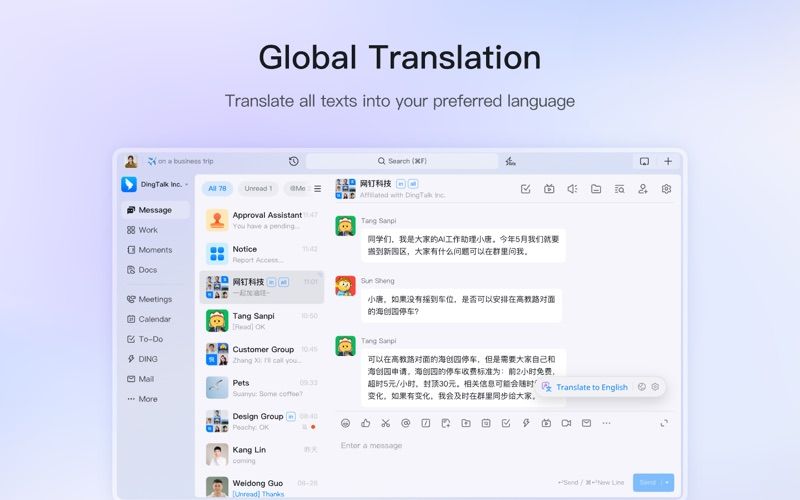Open the conversation list filter menu icon
Image resolution: width=800 pixels, height=500 pixels.
click(x=318, y=189)
